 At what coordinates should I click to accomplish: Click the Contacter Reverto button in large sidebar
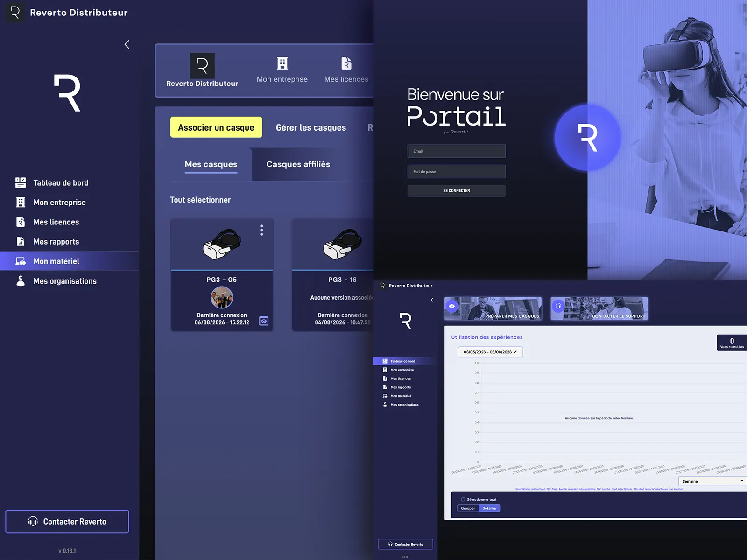[67, 521]
